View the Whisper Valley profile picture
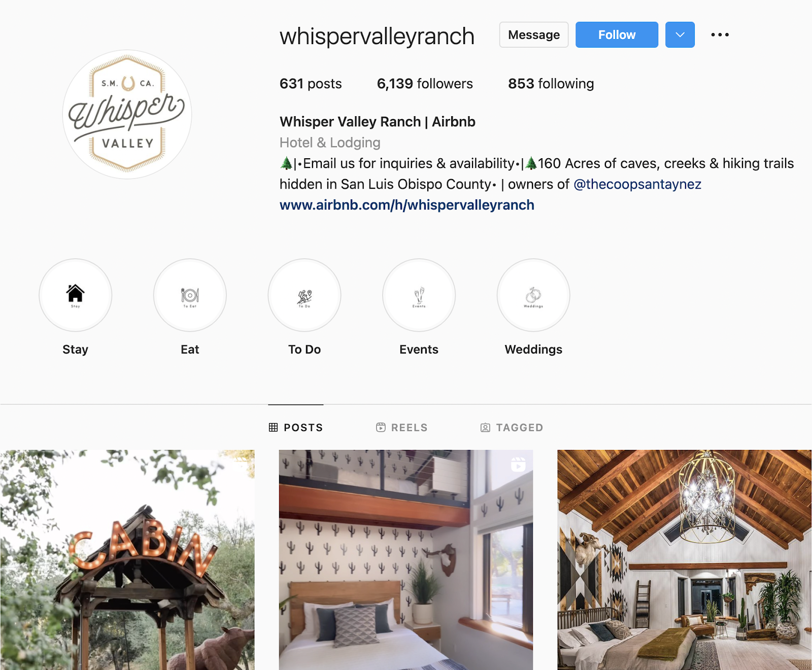 pos(127,114)
